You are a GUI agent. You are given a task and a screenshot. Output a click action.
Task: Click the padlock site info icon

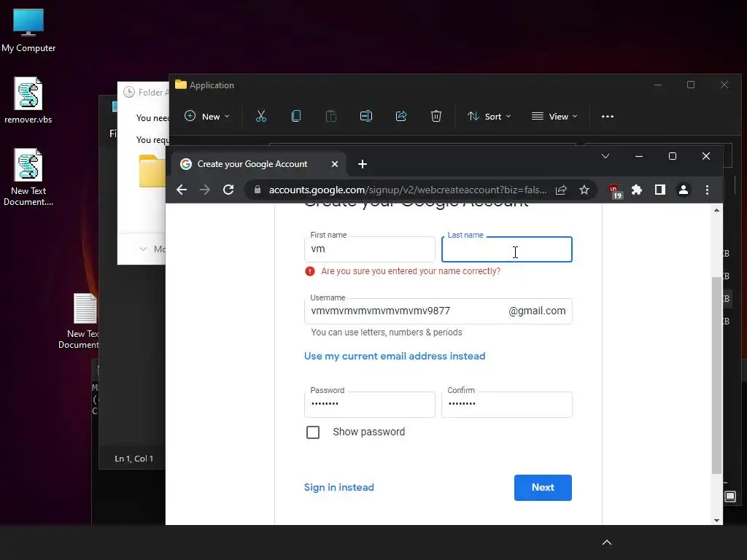point(258,190)
